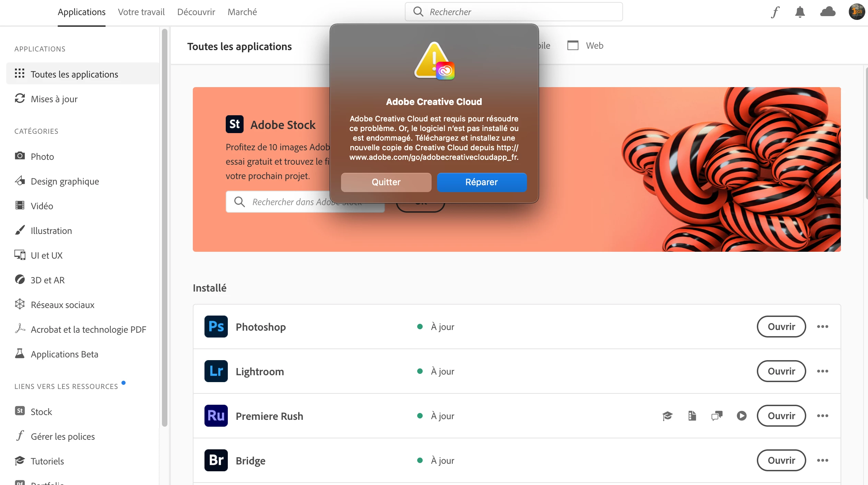
Task: Click the sidebar vertical scrollbar
Action: 165,226
